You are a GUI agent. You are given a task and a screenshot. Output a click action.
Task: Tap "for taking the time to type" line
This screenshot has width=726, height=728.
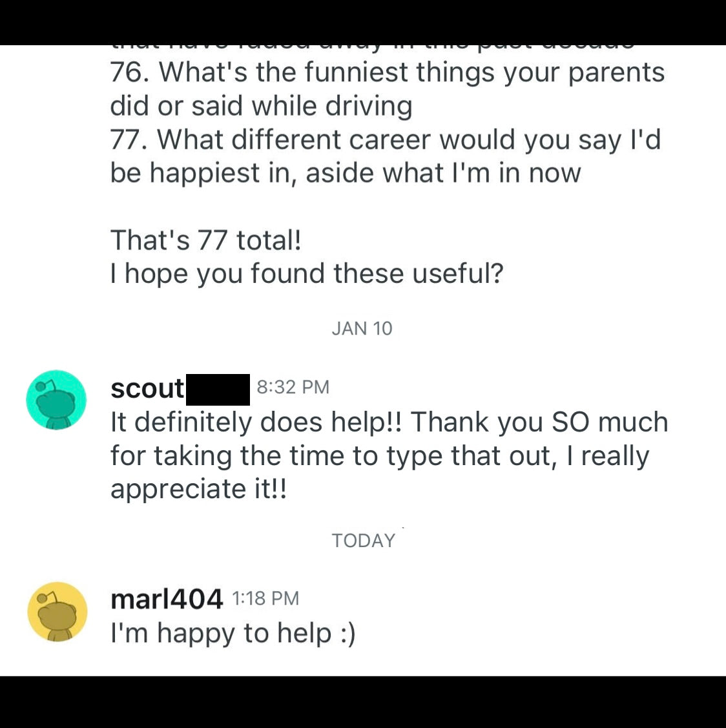(379, 456)
